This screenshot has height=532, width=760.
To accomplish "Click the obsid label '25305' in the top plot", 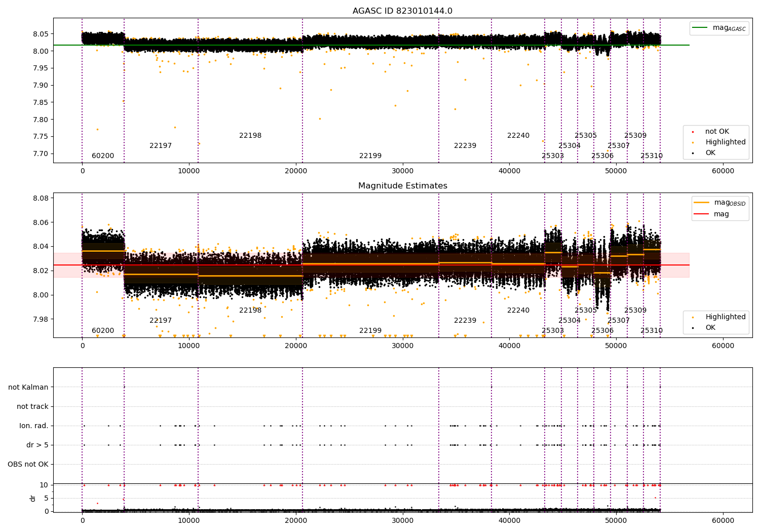I will click(586, 136).
